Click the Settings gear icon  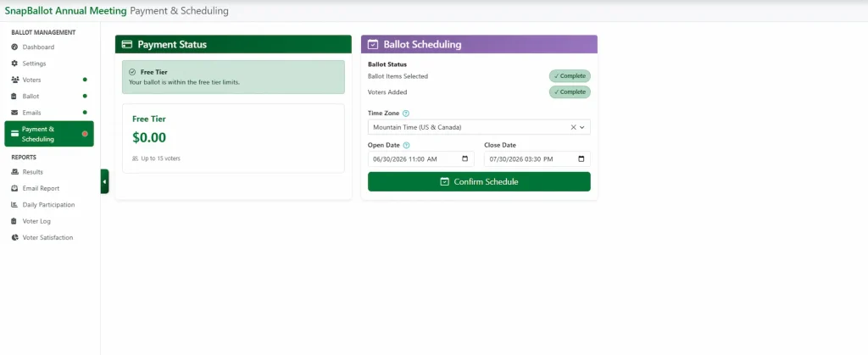tap(15, 64)
